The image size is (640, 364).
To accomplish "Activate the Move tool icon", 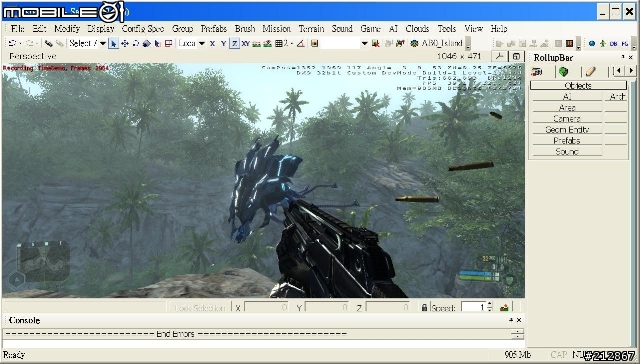I will pyautogui.click(x=125, y=43).
